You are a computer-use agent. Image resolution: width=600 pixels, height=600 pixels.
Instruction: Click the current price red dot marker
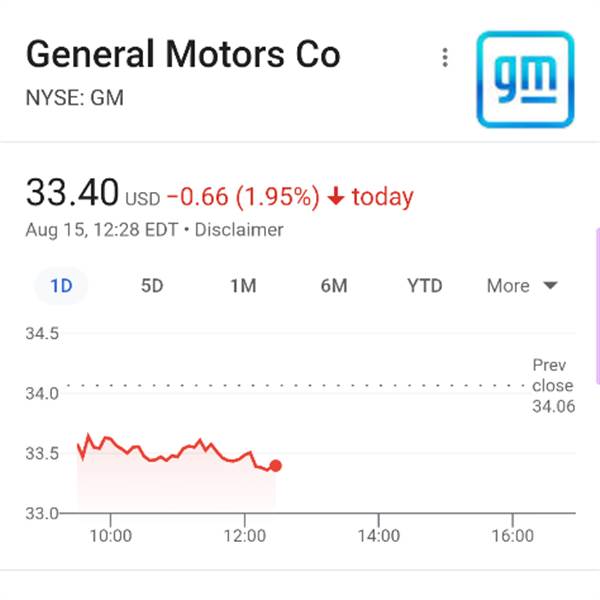(276, 466)
